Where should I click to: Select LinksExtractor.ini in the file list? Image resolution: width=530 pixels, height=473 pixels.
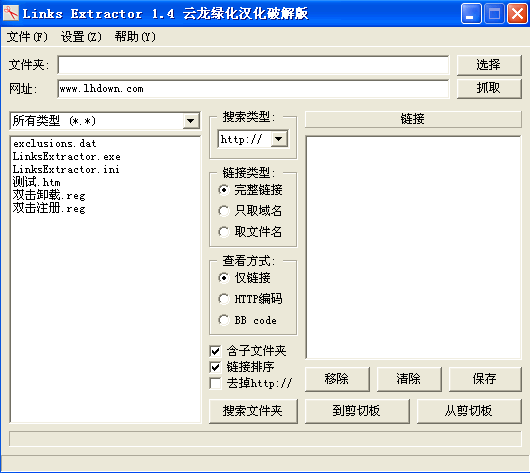click(x=66, y=169)
